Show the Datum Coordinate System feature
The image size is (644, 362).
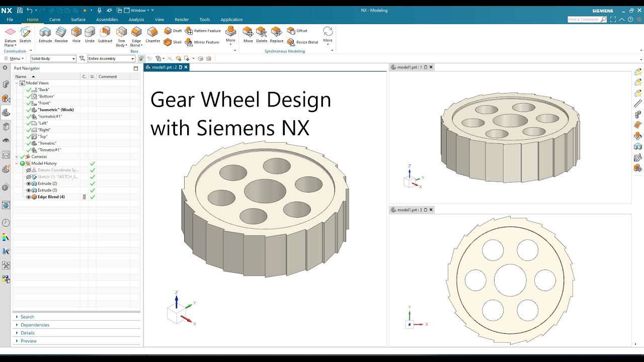28,170
